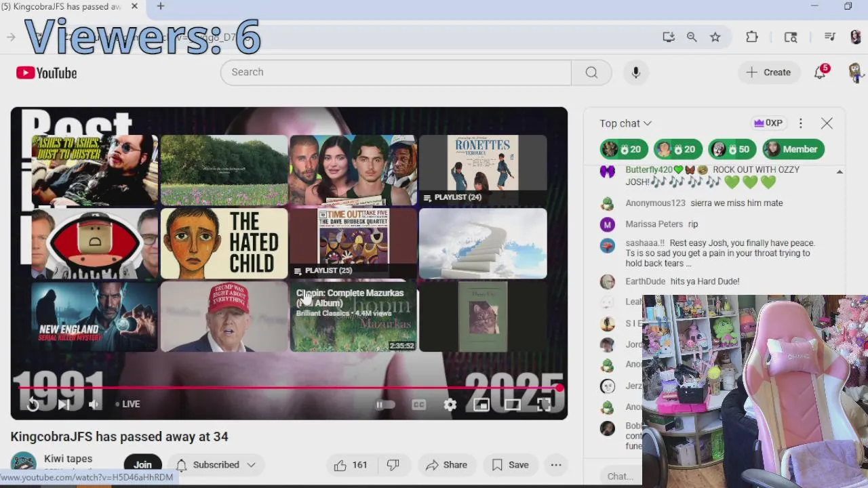Open player settings gear
868x488 pixels.
pos(450,405)
